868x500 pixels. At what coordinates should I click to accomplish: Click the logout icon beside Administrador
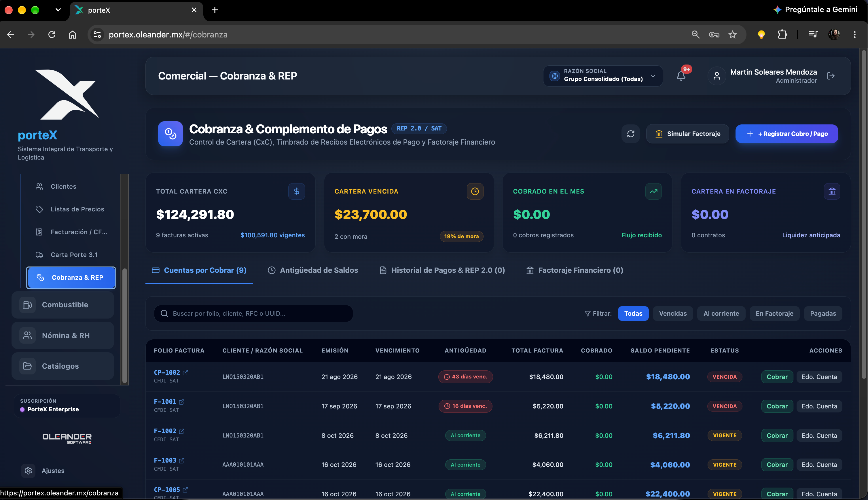(x=831, y=76)
